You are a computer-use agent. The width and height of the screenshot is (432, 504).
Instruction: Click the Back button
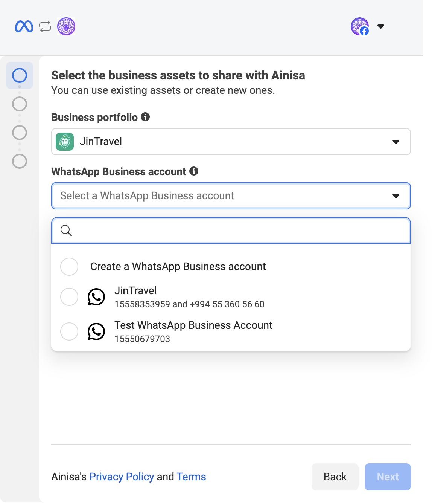point(335,477)
